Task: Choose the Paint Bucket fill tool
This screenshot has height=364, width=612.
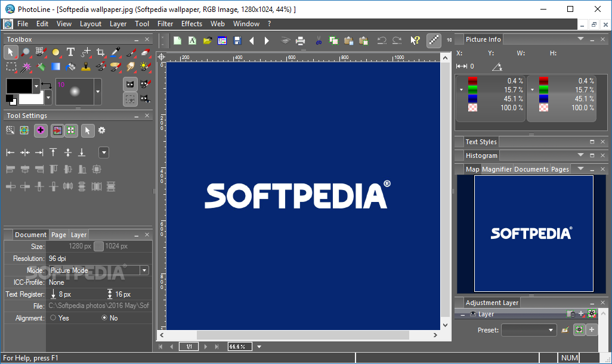Action: point(70,67)
